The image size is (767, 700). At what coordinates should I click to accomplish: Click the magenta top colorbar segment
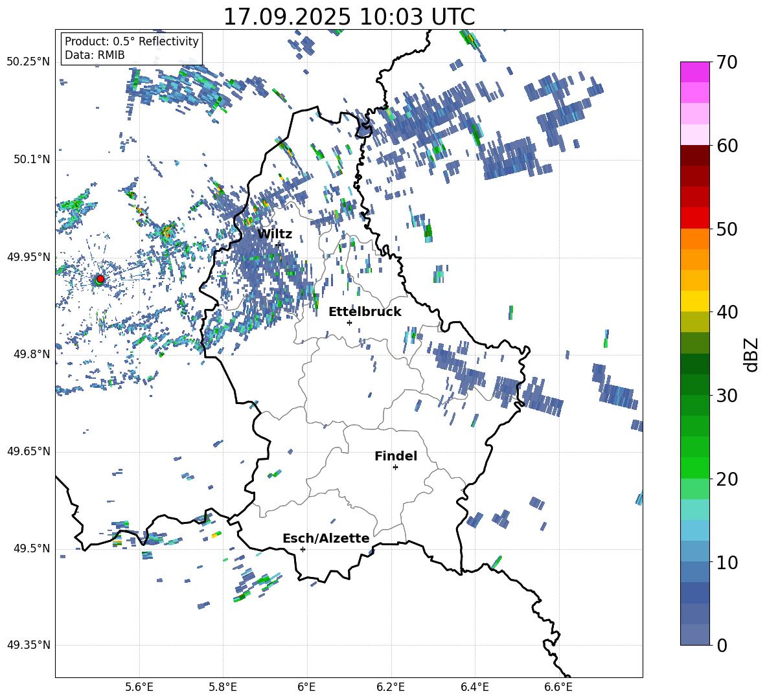[694, 72]
